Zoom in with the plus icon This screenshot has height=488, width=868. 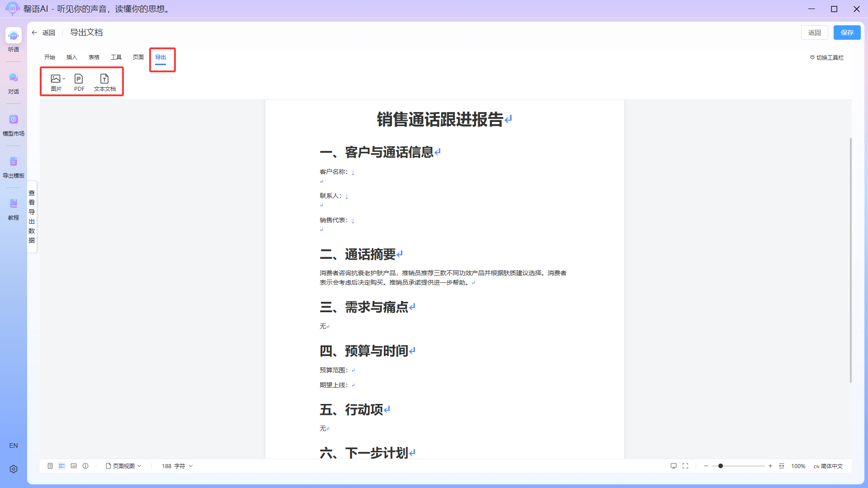coord(770,466)
